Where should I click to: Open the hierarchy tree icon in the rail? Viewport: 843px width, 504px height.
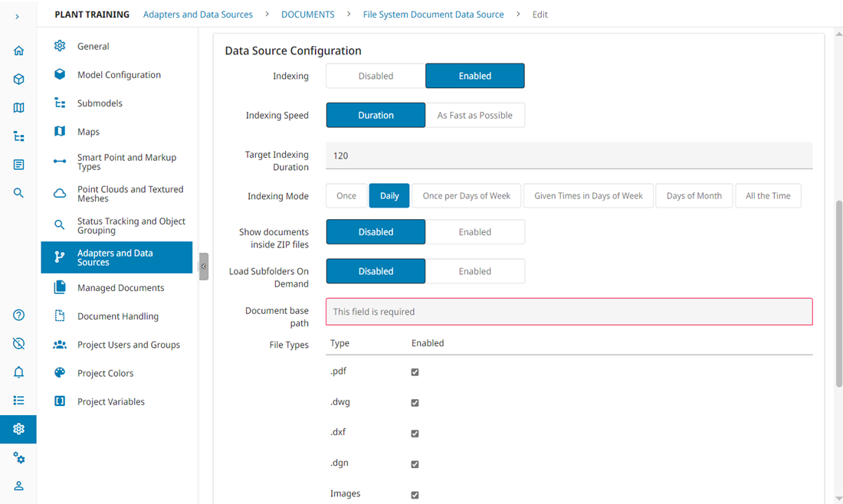point(18,136)
